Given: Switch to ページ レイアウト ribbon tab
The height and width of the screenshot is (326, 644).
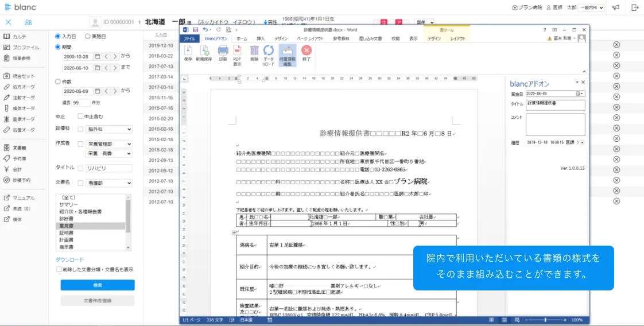Looking at the screenshot, I should 310,38.
